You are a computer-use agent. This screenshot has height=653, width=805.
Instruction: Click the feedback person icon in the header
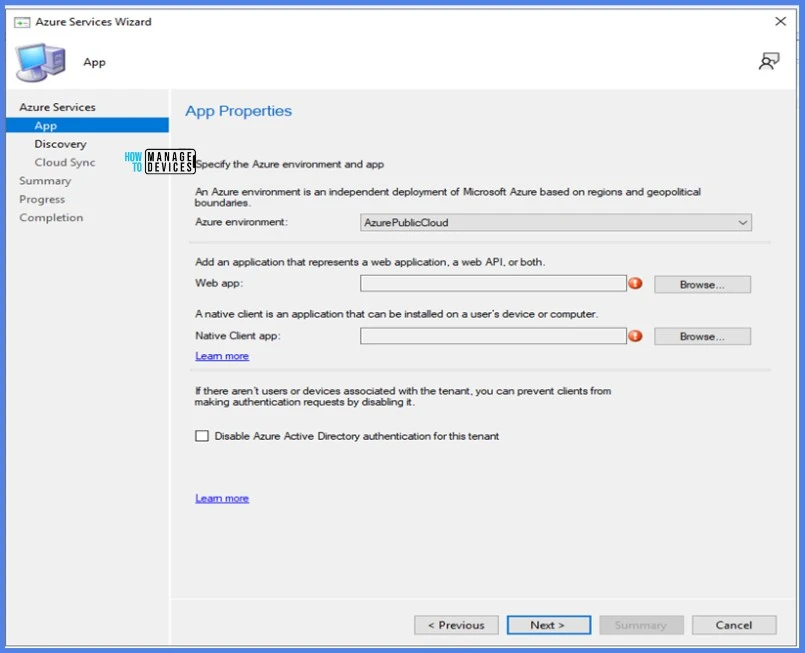[769, 61]
